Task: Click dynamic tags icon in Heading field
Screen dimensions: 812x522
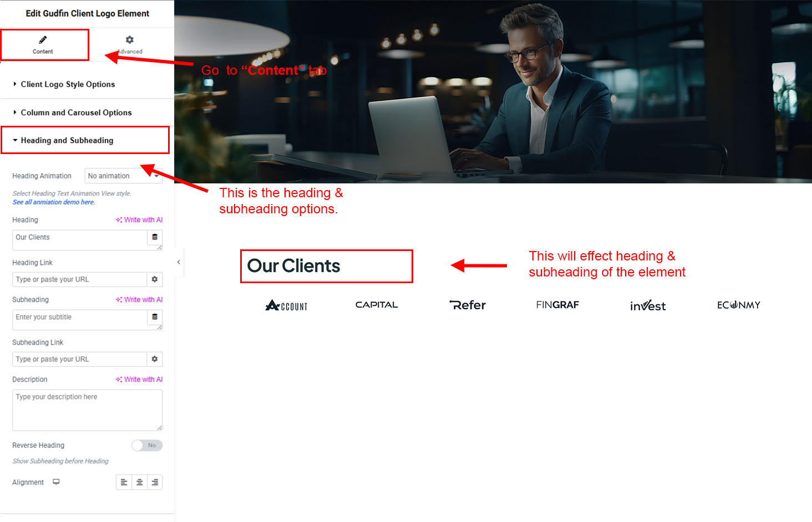Action: click(155, 237)
